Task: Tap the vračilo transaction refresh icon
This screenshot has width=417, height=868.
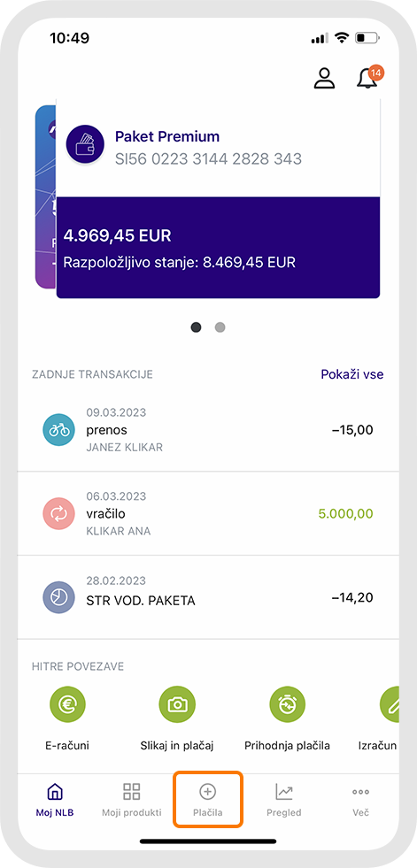Action: (58, 514)
